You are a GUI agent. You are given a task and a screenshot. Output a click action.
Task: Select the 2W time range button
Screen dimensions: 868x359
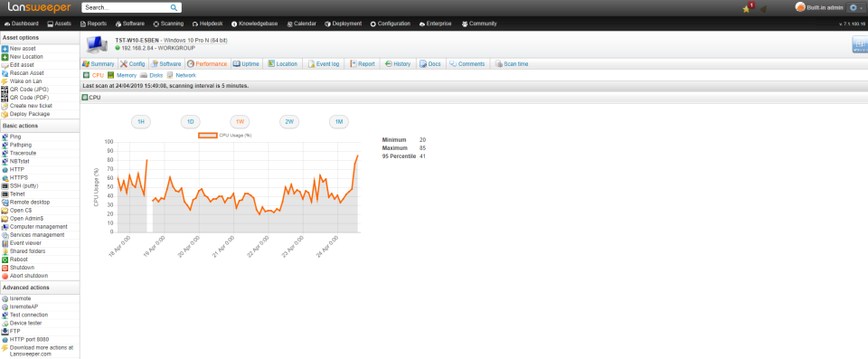[x=289, y=122]
